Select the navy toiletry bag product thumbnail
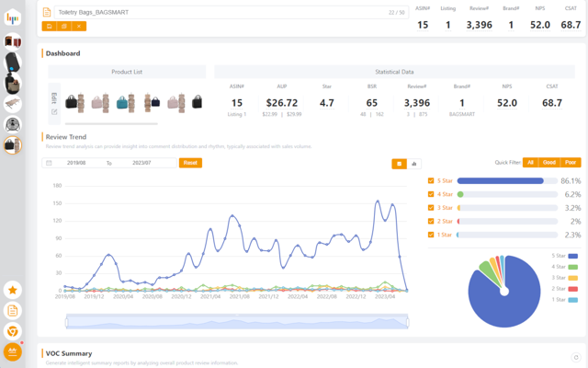 coord(152,102)
